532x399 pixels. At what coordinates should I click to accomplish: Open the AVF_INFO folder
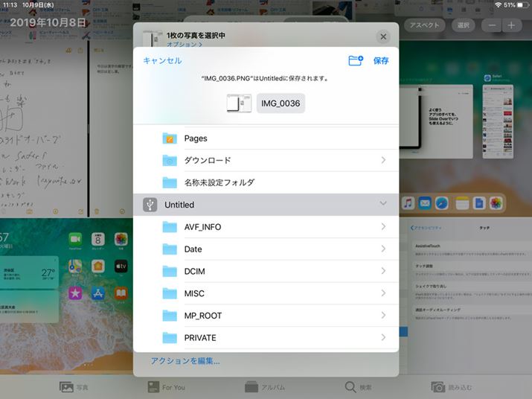tap(202, 227)
